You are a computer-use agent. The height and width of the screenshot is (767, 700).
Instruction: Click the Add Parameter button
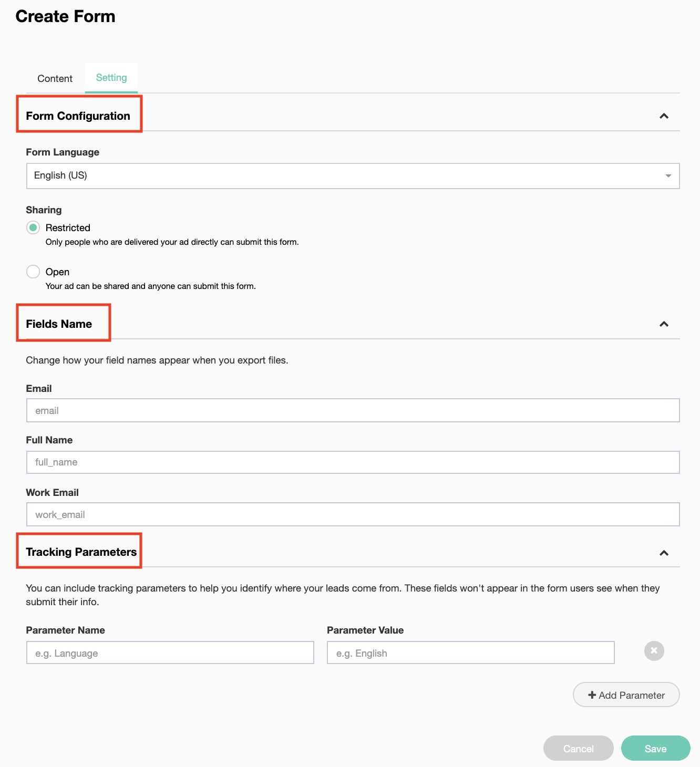626,695
